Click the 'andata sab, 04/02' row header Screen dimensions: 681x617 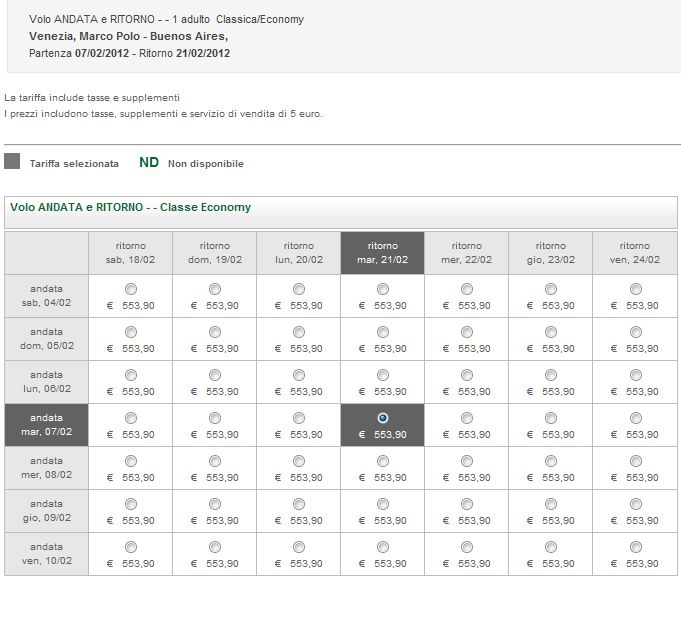46,296
